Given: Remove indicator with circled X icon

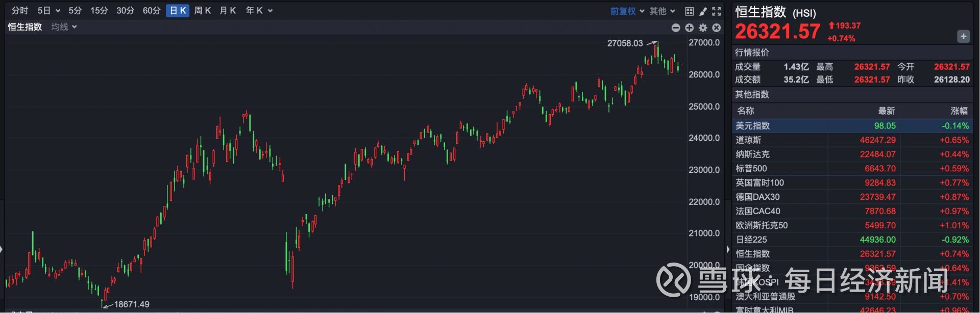Looking at the screenshot, I should click(717, 28).
